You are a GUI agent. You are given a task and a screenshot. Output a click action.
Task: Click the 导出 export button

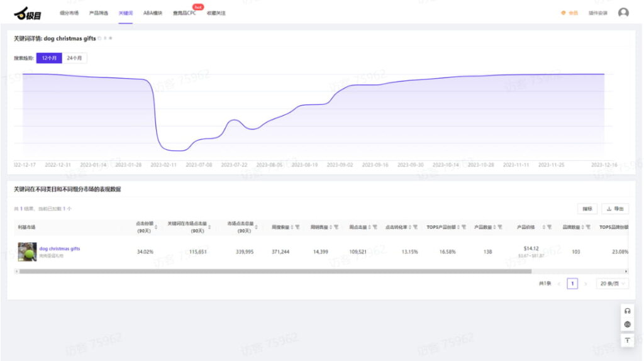[x=615, y=209]
